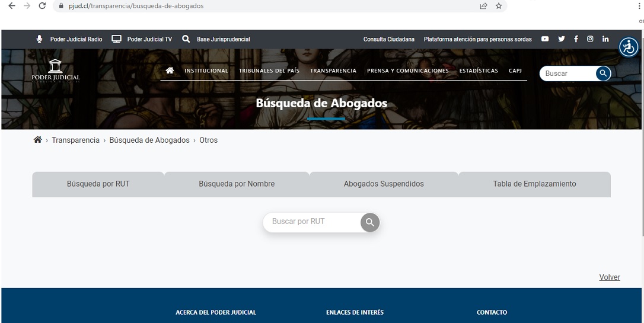The width and height of the screenshot is (644, 323).
Task: Open the Institucional menu
Action: (x=206, y=71)
